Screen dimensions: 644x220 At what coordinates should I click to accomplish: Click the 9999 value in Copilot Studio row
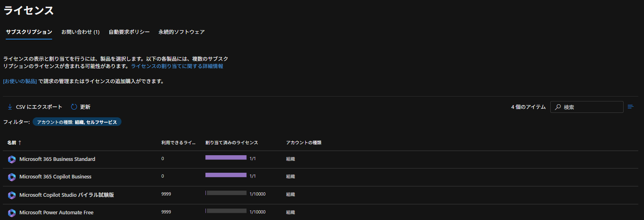[x=166, y=194]
